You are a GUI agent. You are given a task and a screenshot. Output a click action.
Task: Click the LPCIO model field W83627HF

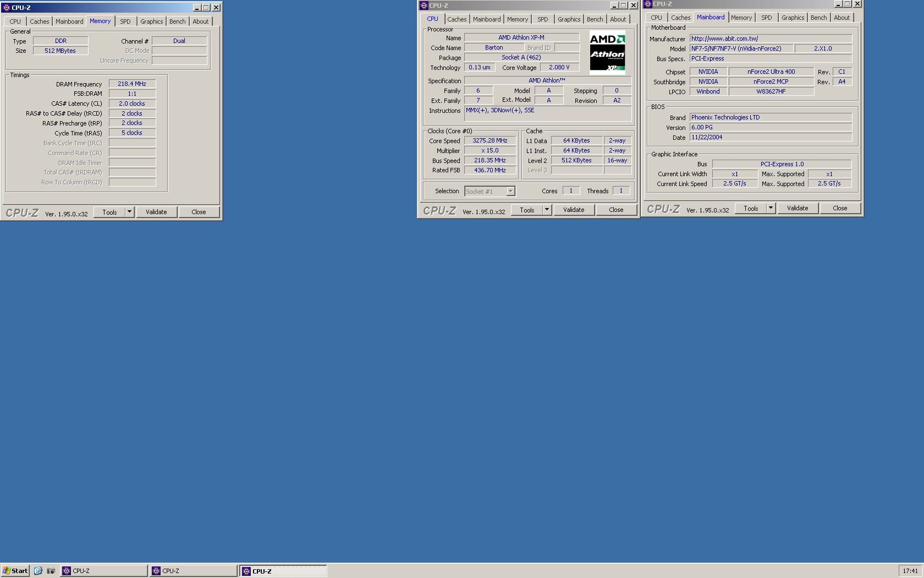pyautogui.click(x=771, y=91)
